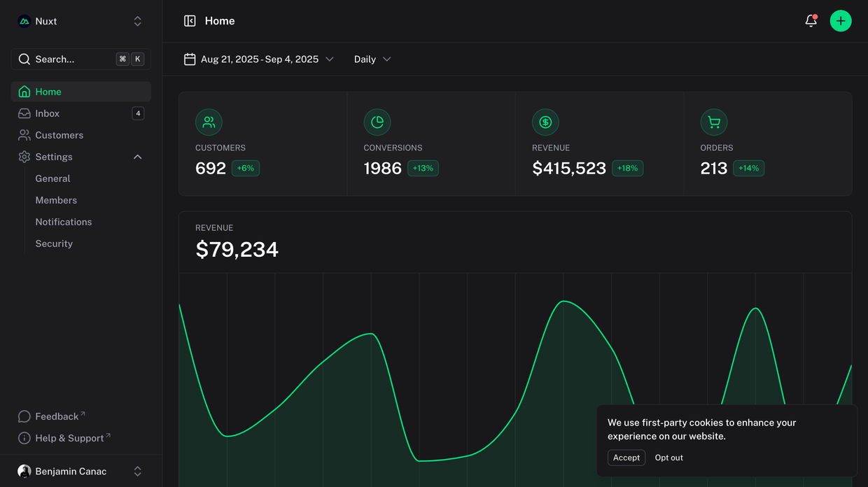Click the +18% revenue badge
The height and width of the screenshot is (487, 868).
click(x=627, y=168)
